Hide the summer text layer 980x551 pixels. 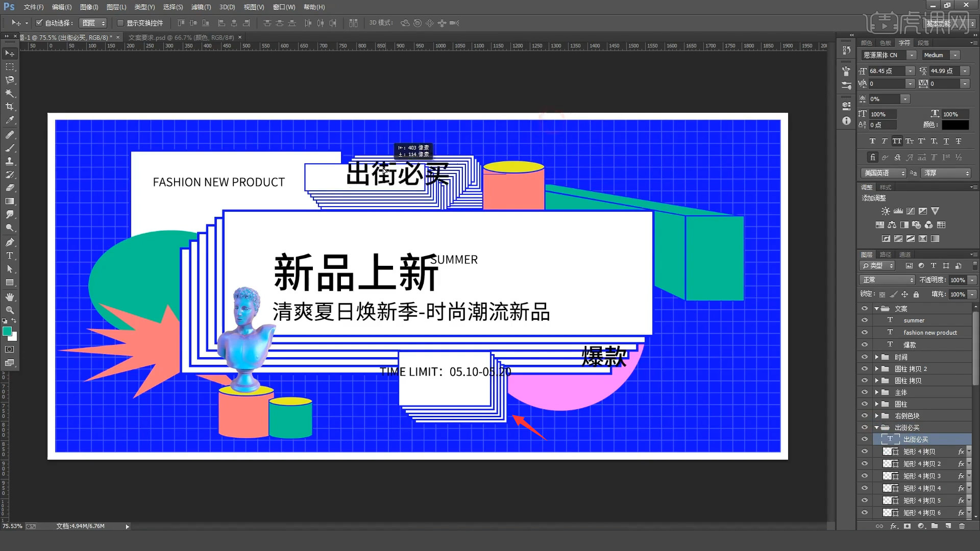(x=864, y=320)
